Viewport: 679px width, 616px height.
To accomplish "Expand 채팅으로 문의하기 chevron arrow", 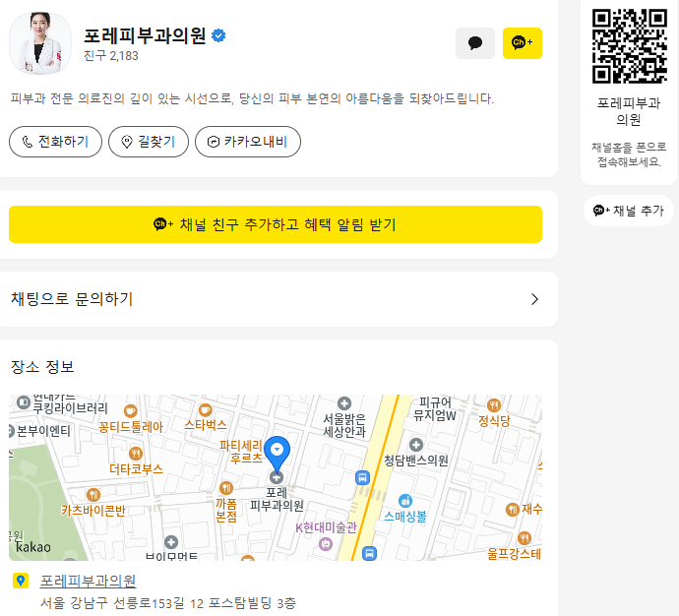I will click(534, 299).
